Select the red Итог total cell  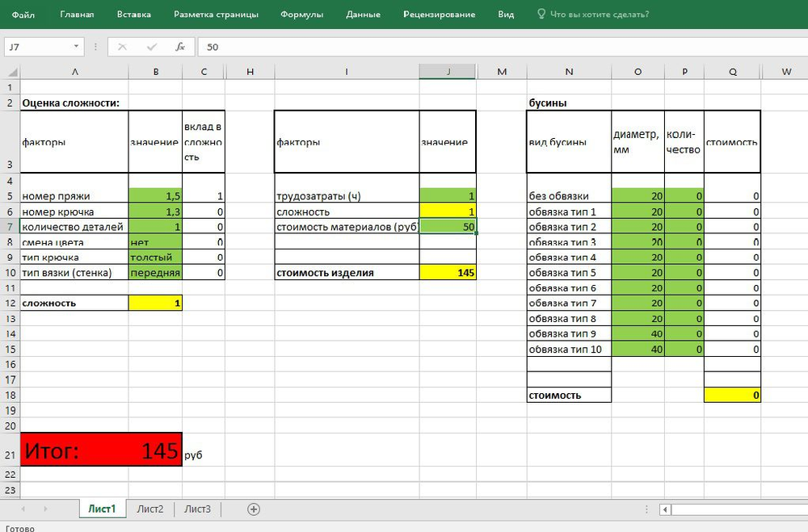coord(101,450)
